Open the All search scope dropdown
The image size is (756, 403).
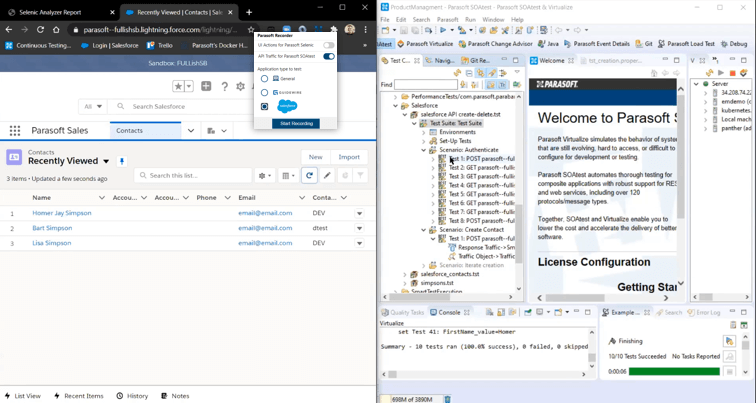93,107
